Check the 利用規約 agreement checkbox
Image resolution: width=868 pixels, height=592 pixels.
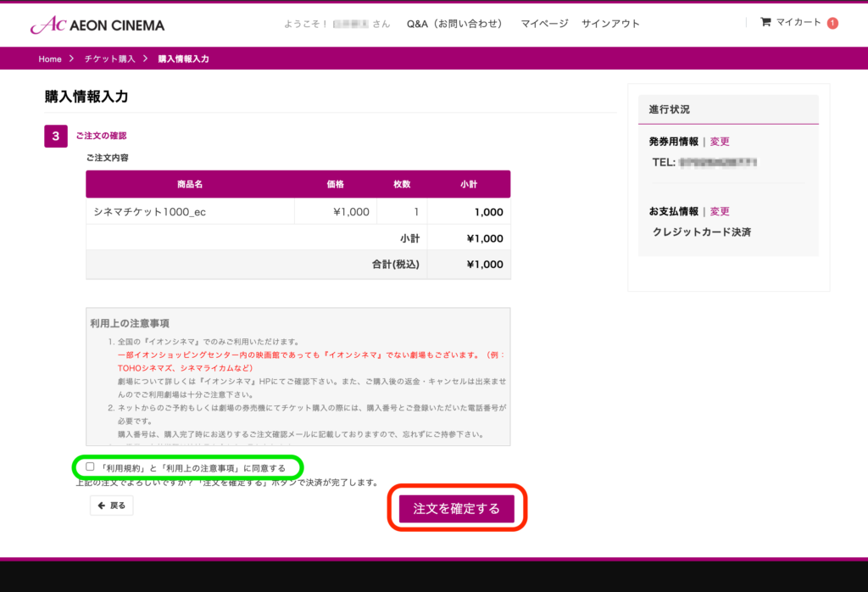point(90,466)
